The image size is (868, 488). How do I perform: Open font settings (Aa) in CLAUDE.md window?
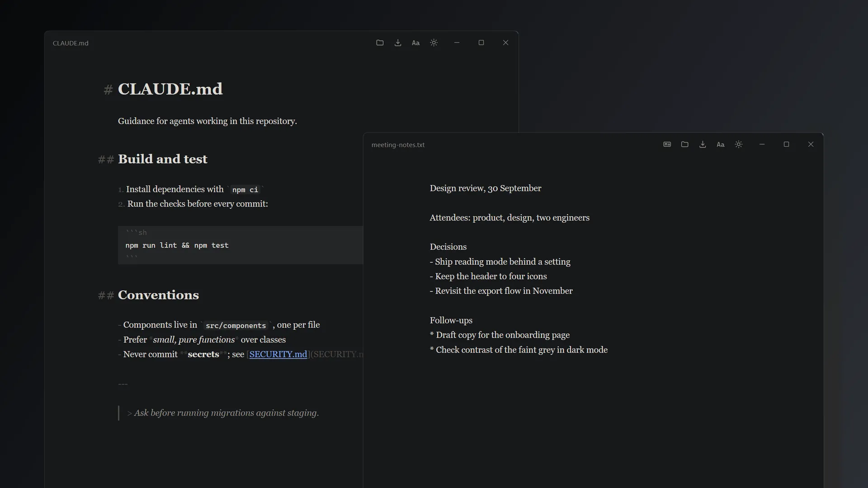pyautogui.click(x=416, y=43)
